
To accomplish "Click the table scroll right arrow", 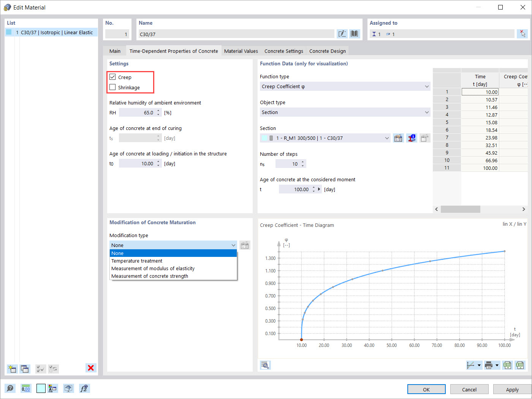I will 524,209.
